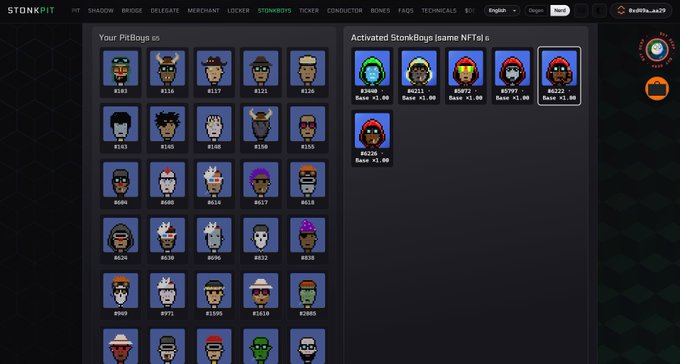Viewport: 680px width, 364px height.
Task: Select PitBoy #838 with purple wizard hat
Action: coord(307,239)
